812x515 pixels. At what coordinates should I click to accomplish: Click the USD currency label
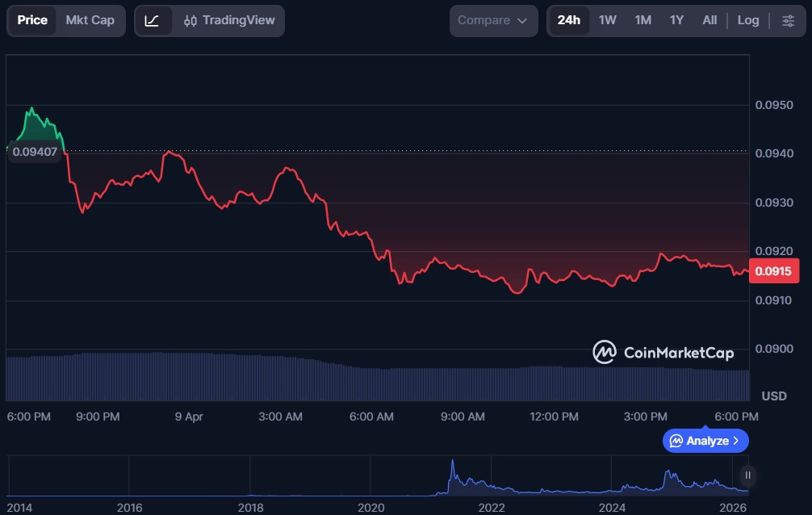click(x=774, y=396)
